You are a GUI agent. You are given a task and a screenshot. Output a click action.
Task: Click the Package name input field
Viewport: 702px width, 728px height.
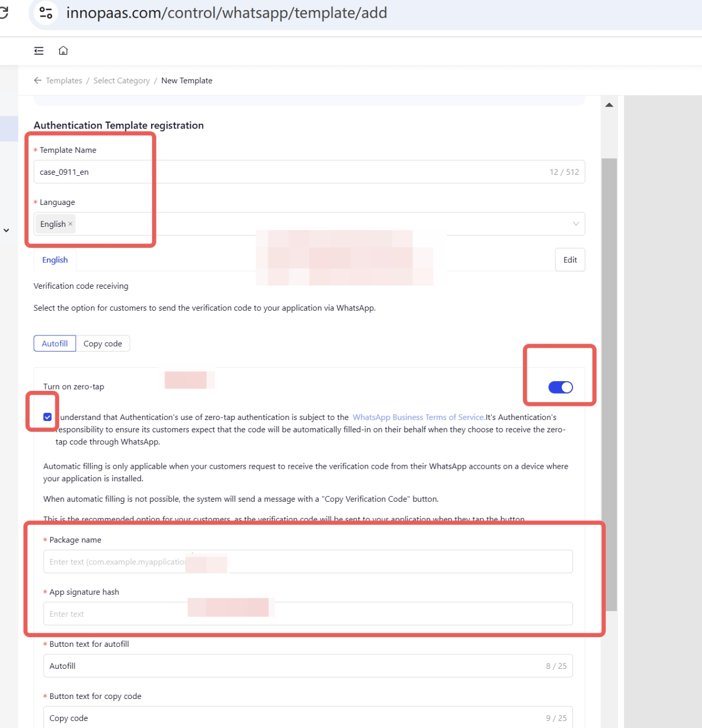(307, 561)
